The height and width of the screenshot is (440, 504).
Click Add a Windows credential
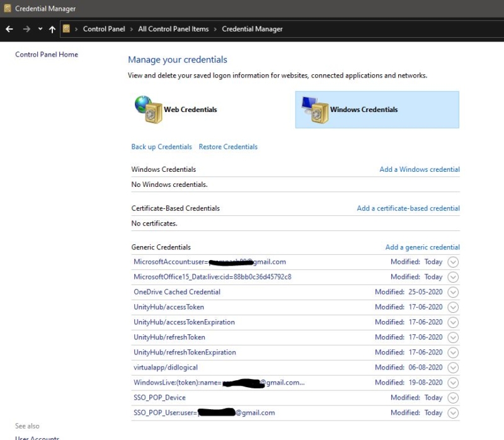(x=420, y=169)
